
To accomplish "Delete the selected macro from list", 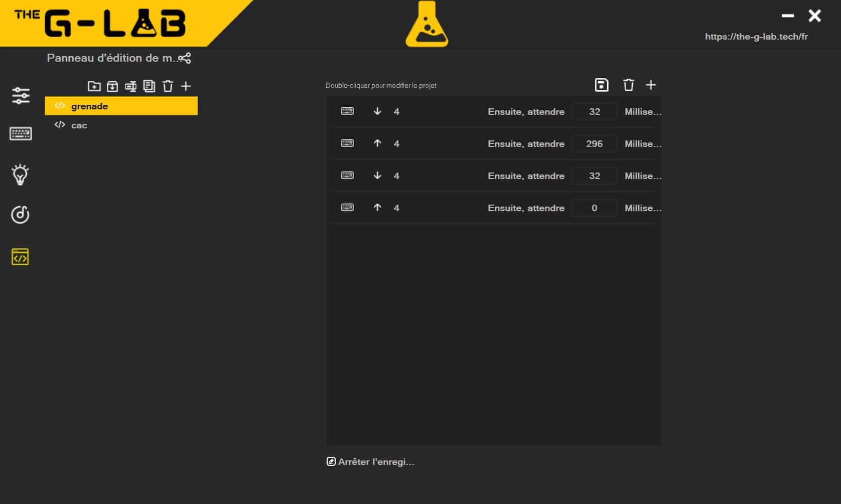I will 168,86.
